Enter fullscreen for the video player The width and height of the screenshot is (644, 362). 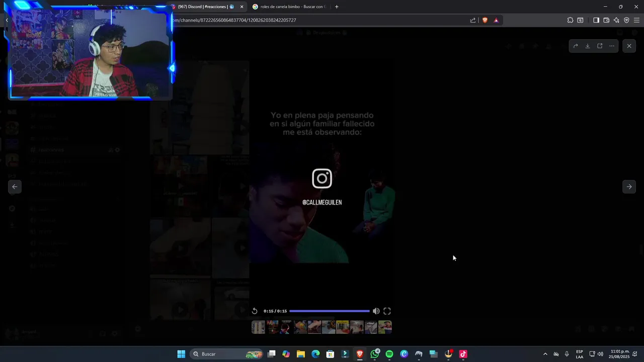(x=387, y=311)
